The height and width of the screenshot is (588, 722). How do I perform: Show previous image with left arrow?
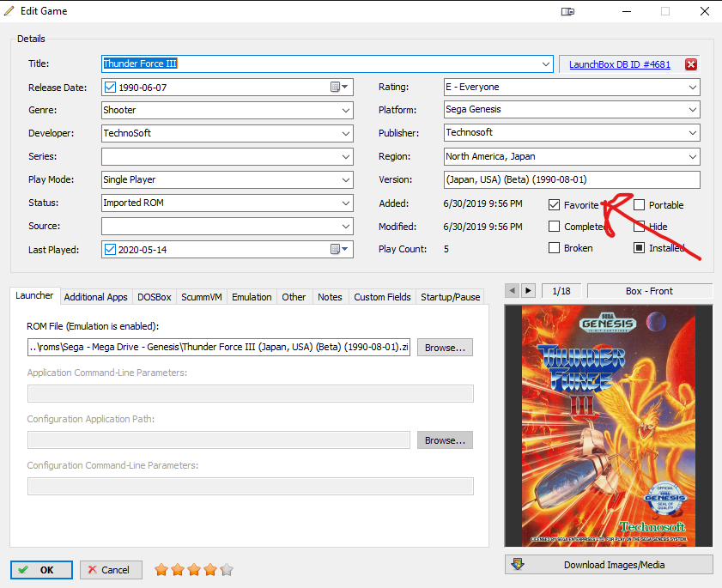(x=512, y=290)
